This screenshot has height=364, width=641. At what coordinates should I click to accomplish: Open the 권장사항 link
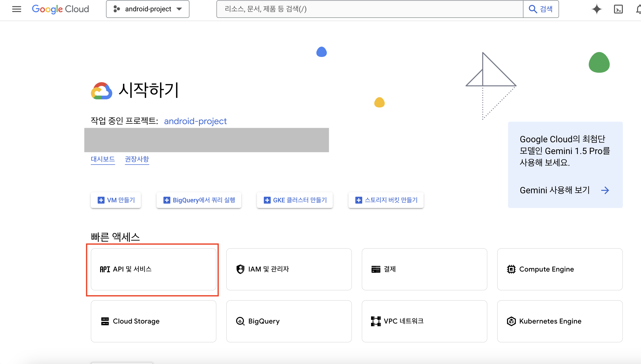[x=137, y=159]
